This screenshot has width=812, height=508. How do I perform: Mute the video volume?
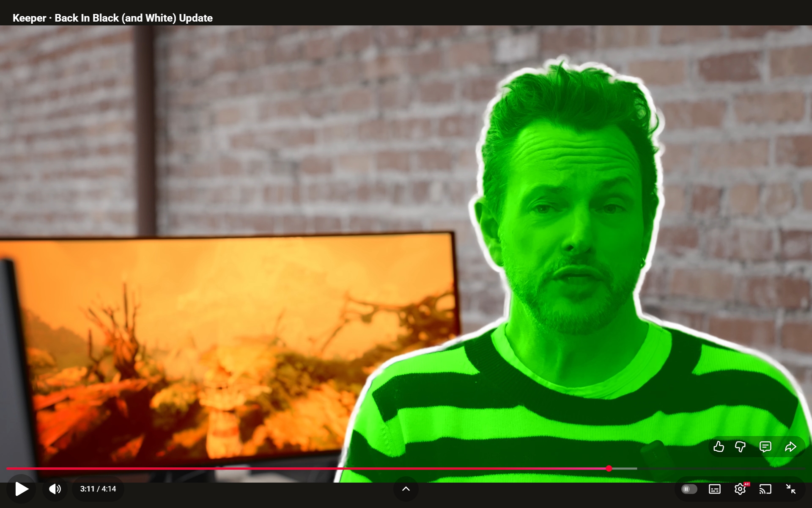pyautogui.click(x=55, y=489)
